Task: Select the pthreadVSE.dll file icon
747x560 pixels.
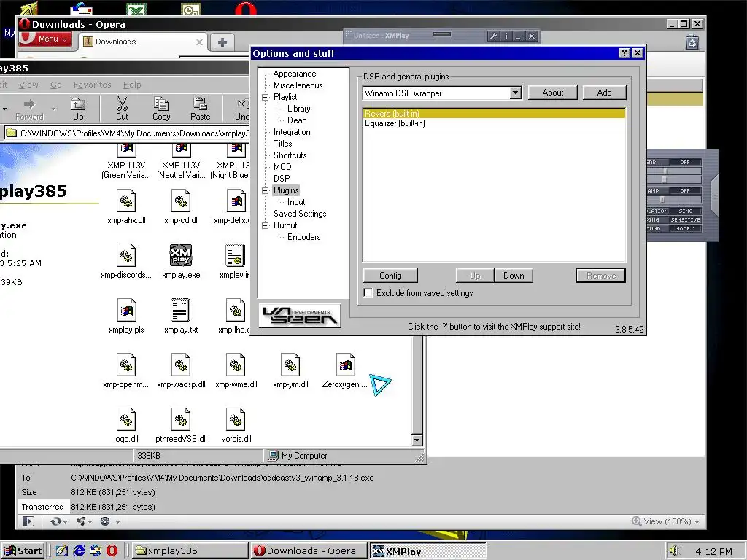Action: point(181,420)
